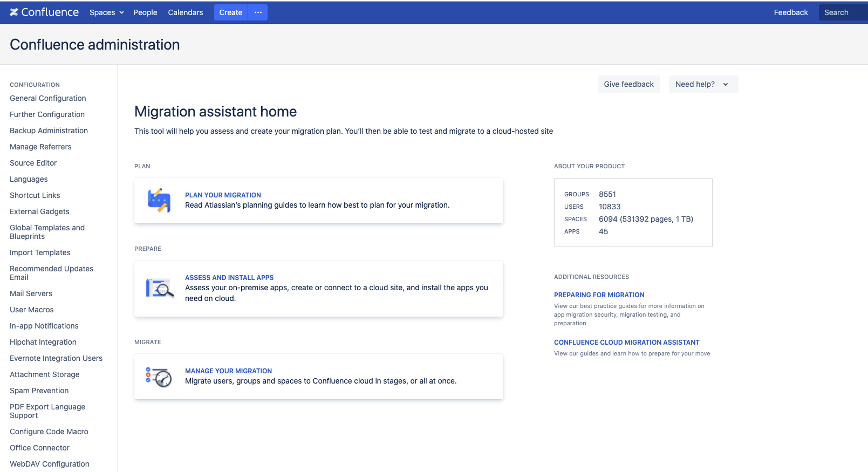Open Further Configuration in sidebar
The image size is (868, 472).
tap(47, 114)
